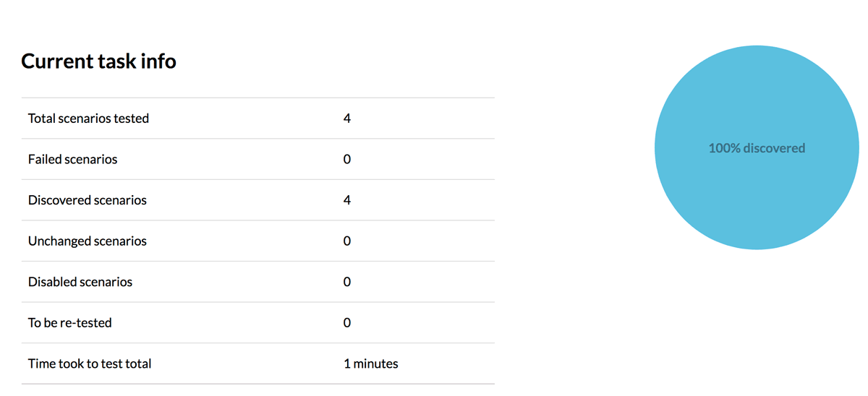
Task: Click the "Unchanged scenarios" label
Action: (x=87, y=241)
